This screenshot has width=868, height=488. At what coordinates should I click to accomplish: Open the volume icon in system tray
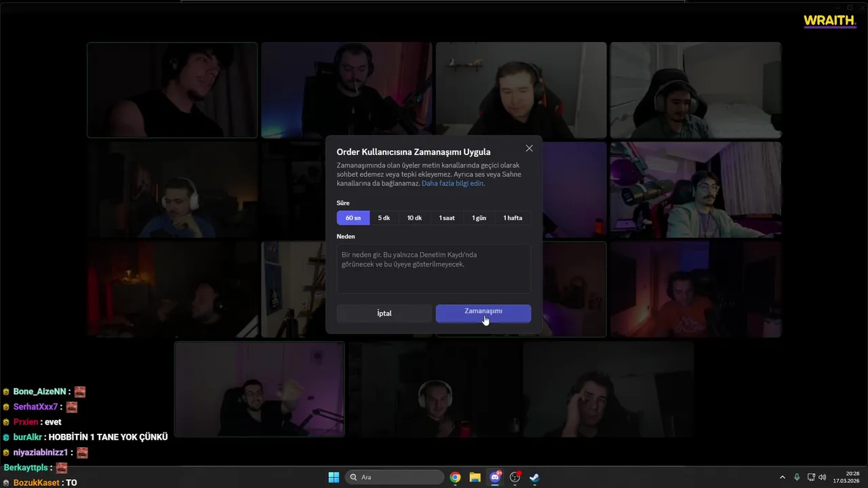point(823,477)
